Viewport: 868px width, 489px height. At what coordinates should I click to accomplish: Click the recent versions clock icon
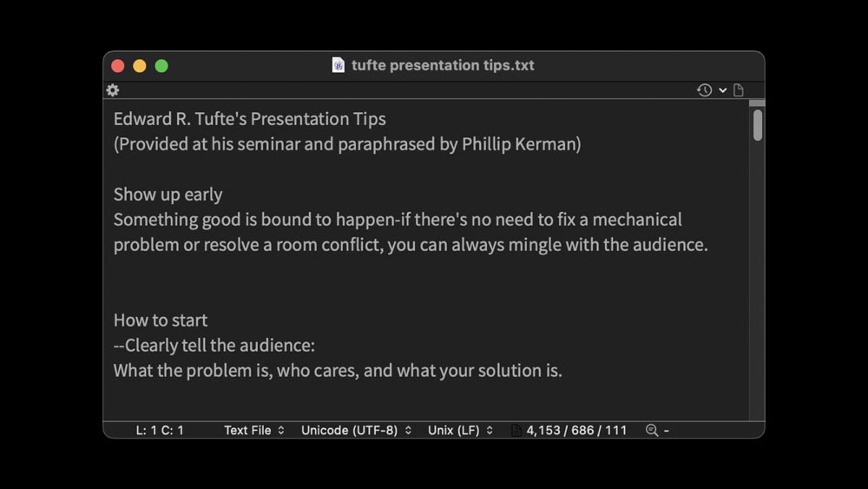pyautogui.click(x=704, y=90)
